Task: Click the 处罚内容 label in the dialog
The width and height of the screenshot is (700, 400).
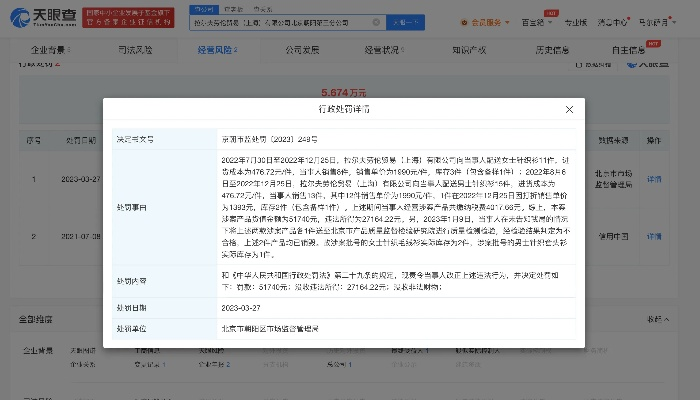Action: [x=131, y=281]
